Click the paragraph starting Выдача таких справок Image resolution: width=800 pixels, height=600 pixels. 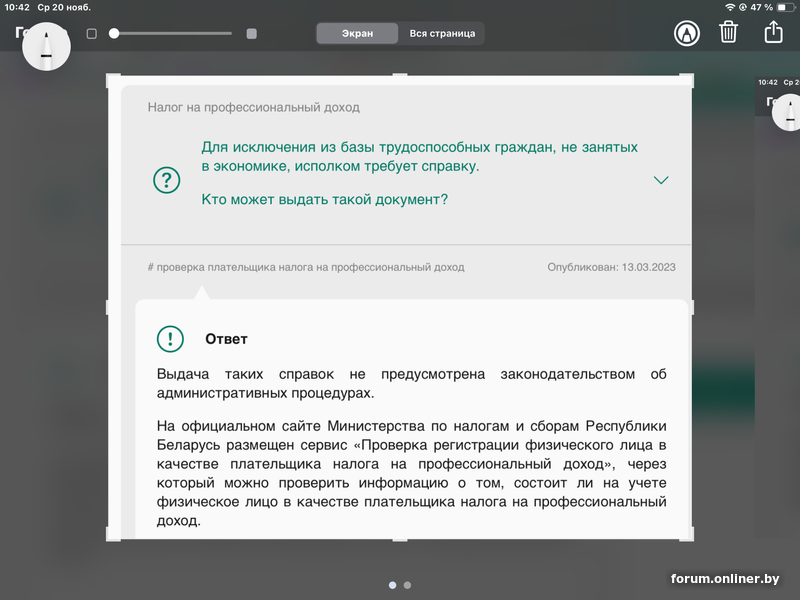tap(411, 383)
